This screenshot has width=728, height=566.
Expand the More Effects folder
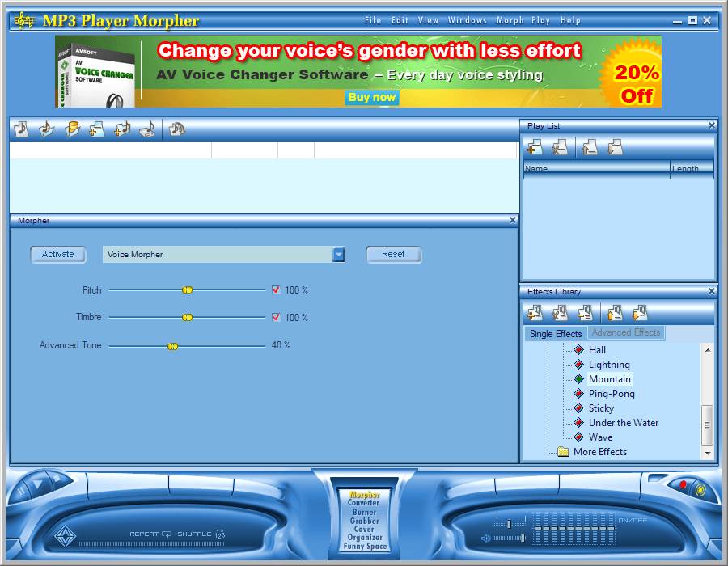592,451
